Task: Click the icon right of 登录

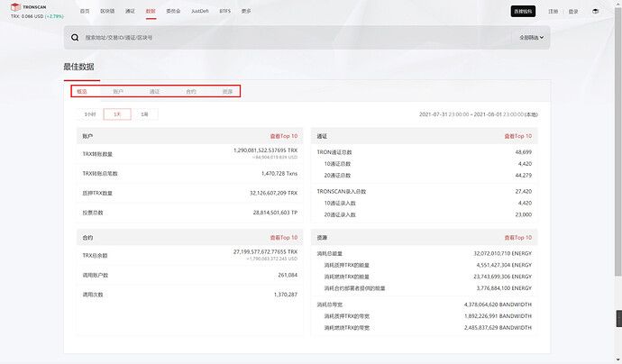Action: point(596,12)
